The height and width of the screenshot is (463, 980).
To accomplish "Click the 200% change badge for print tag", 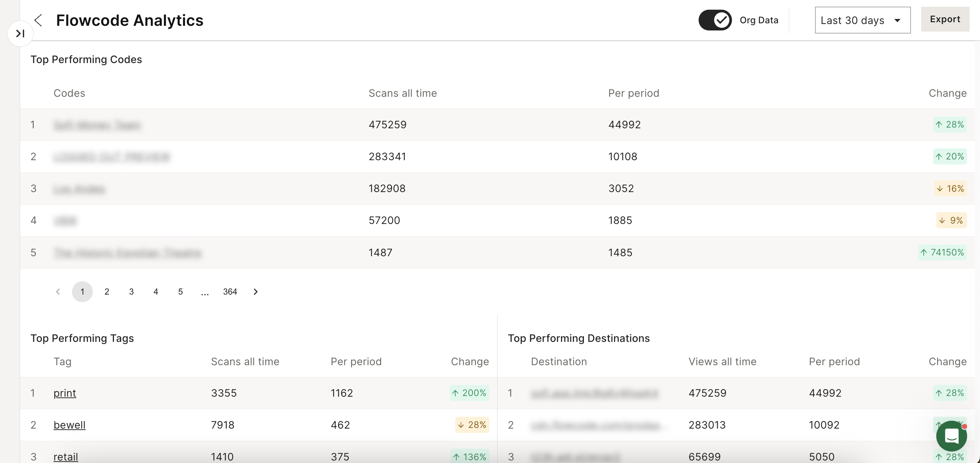I will 469,393.
